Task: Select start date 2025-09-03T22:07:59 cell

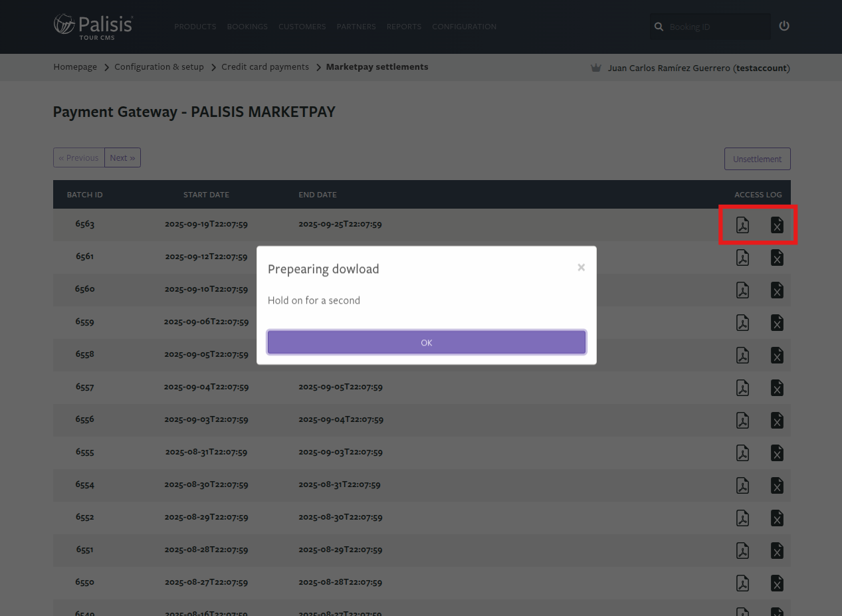Action: pyautogui.click(x=206, y=419)
